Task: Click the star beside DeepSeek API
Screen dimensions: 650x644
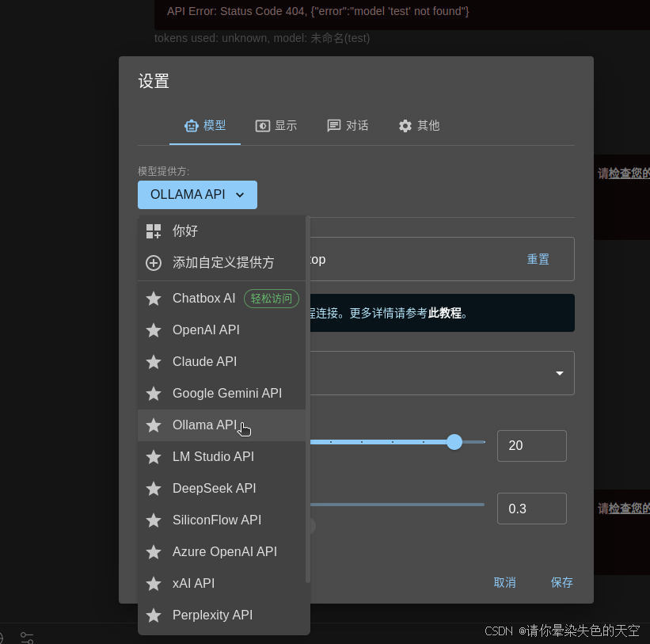Action: [x=154, y=489]
